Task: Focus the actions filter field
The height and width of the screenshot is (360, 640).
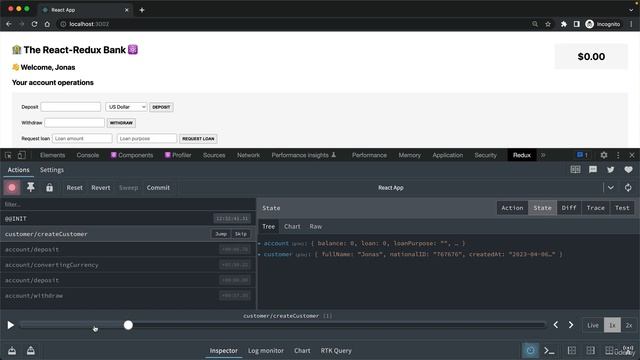Action: (128, 204)
